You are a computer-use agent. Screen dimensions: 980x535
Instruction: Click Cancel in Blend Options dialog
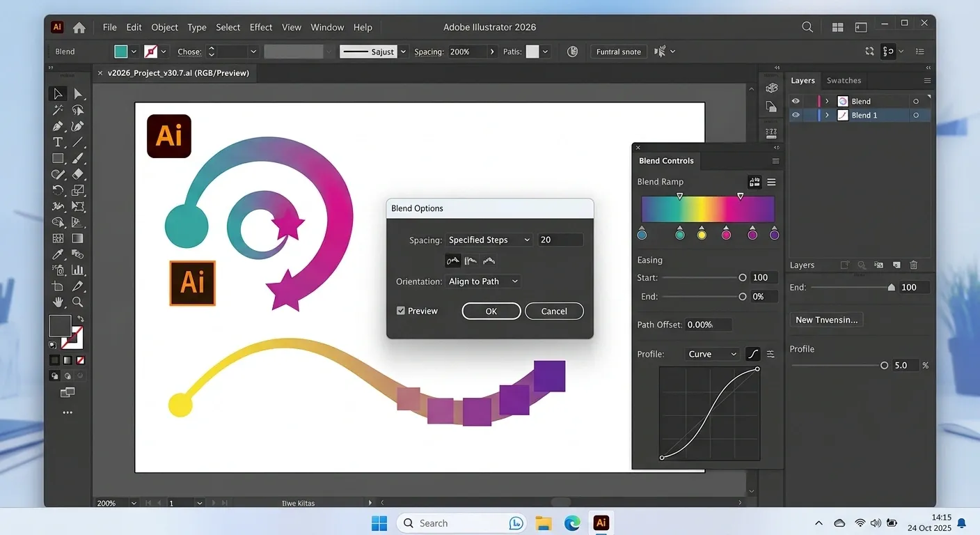click(554, 311)
